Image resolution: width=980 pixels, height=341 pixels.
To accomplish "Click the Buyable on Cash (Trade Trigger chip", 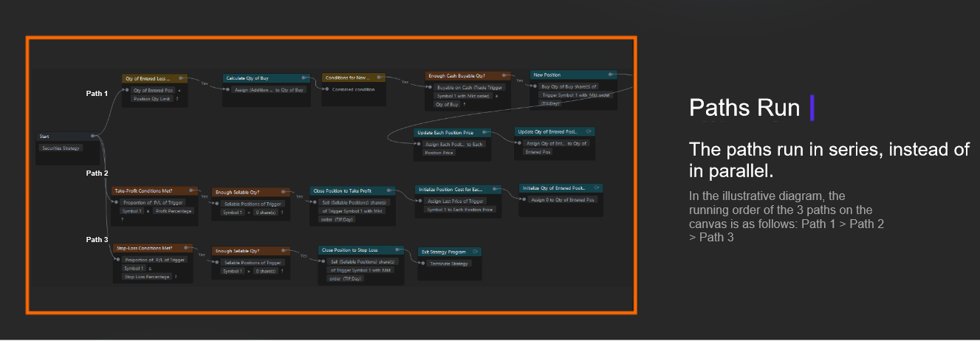I will point(469,87).
